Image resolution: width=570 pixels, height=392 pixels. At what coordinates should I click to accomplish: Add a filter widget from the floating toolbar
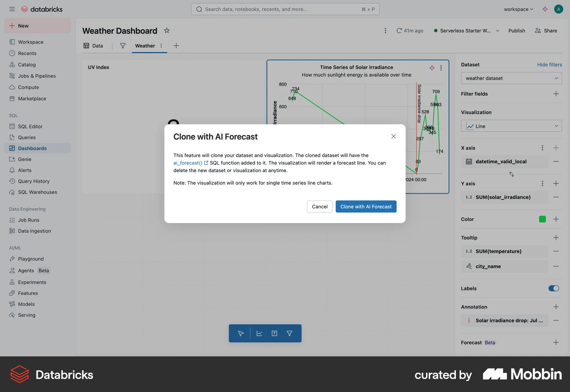[x=289, y=333]
